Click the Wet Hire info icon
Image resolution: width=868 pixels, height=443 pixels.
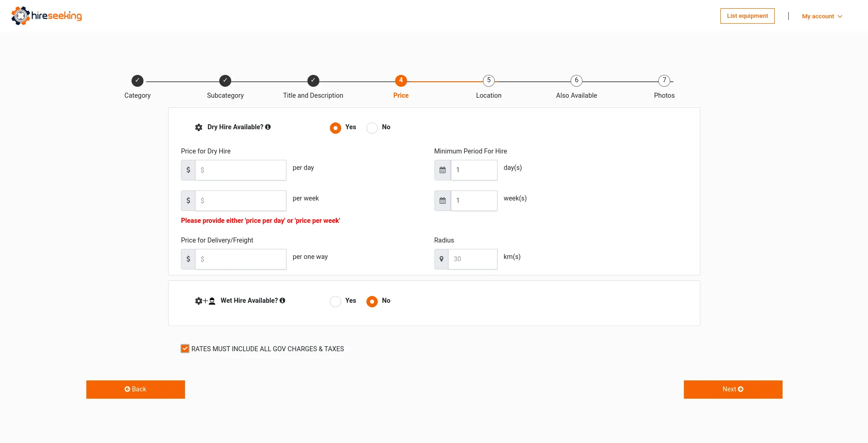(282, 301)
